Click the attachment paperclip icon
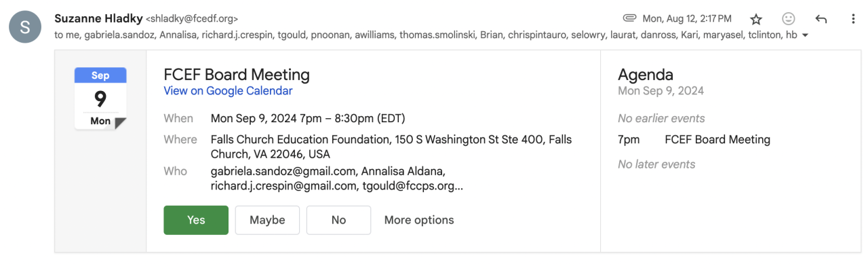Viewport: 868px width, 273px height. point(629,18)
